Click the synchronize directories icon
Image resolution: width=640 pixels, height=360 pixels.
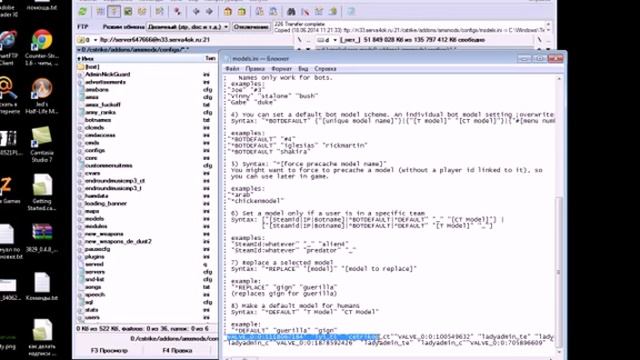coord(319,11)
